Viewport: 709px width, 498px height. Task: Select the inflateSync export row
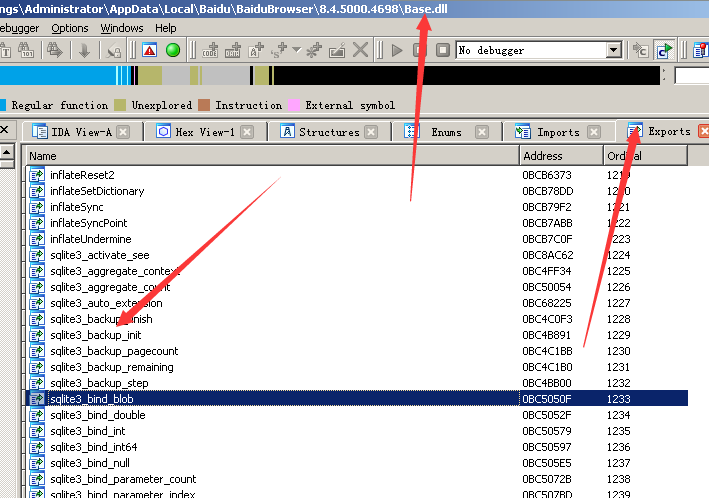click(357, 207)
